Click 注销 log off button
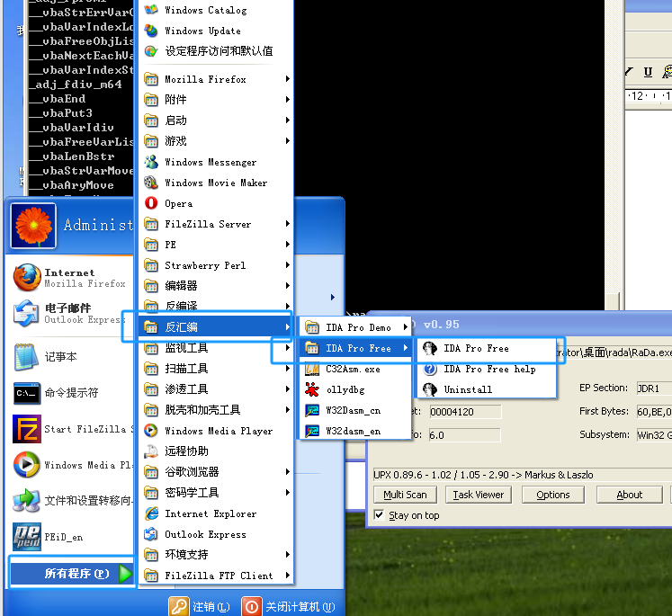 pos(200,607)
